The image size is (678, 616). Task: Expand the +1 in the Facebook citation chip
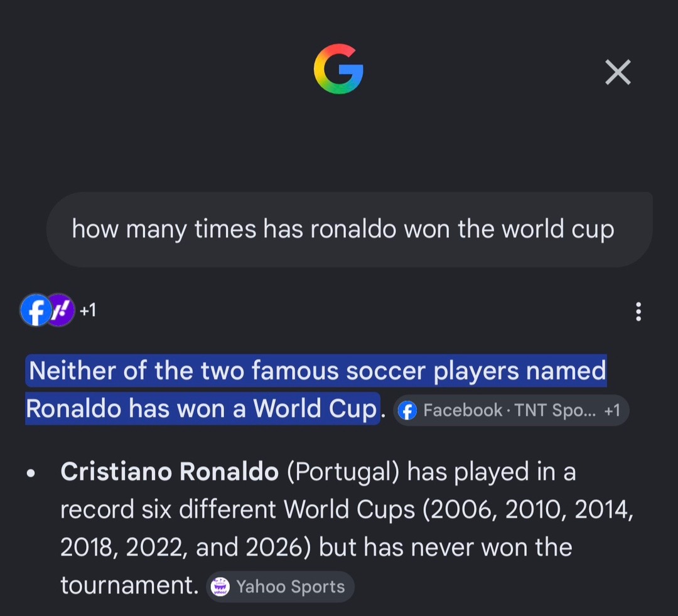[612, 410]
